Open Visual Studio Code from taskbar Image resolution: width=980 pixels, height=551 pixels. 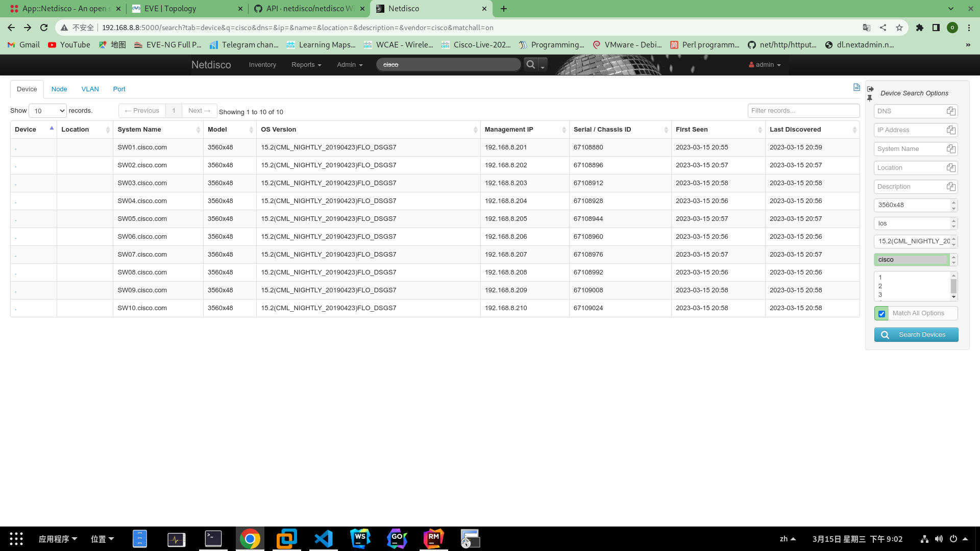324,539
